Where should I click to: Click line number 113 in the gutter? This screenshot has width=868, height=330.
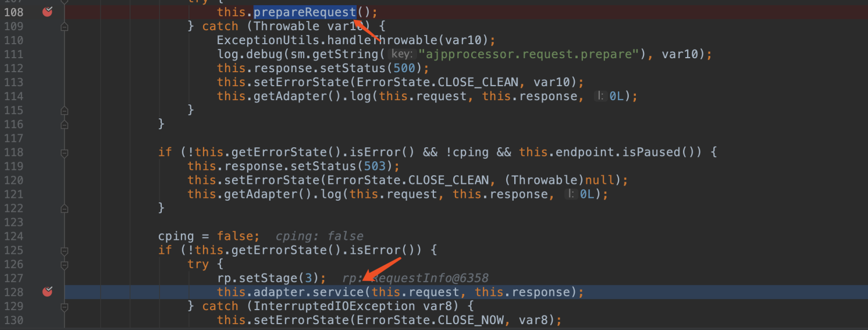[13, 82]
